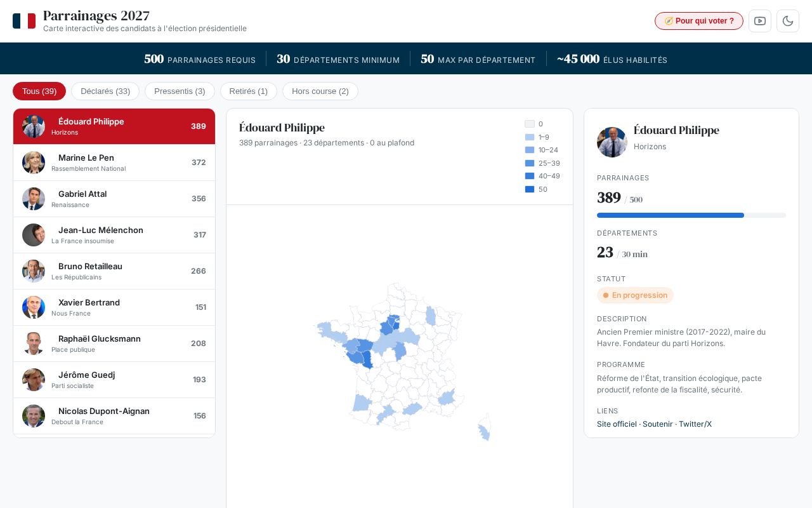The height and width of the screenshot is (508, 812).
Task: Click the 10–24 legend color
Action: pos(530,150)
